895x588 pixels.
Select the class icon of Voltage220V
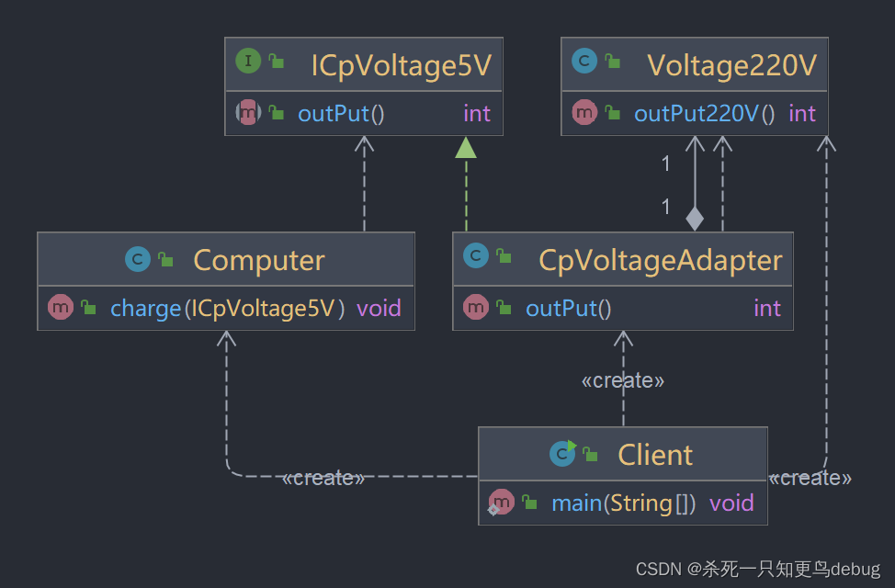click(x=584, y=61)
